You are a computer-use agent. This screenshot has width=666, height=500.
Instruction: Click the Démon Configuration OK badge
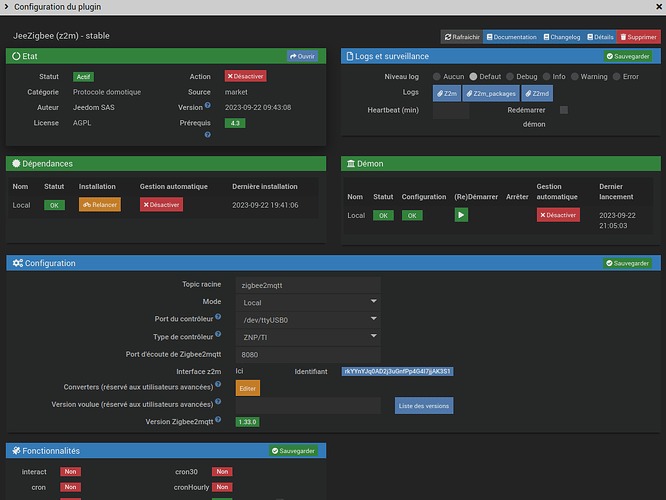click(412, 215)
